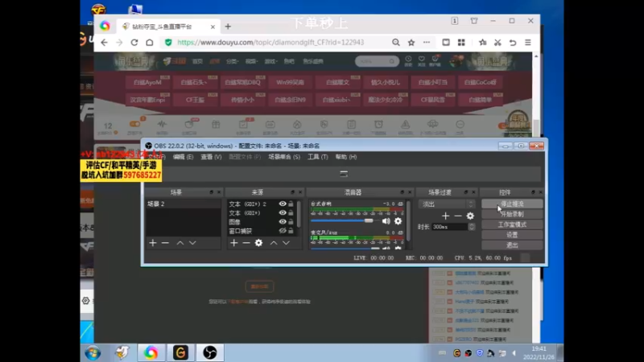
Task: Open 台式音响 mixer settings gear
Action: pyautogui.click(x=398, y=221)
